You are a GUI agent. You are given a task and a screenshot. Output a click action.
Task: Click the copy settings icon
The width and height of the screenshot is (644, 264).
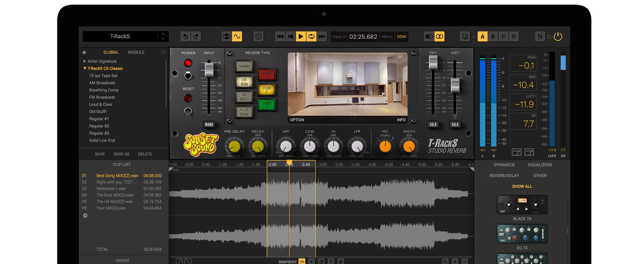pos(465,37)
